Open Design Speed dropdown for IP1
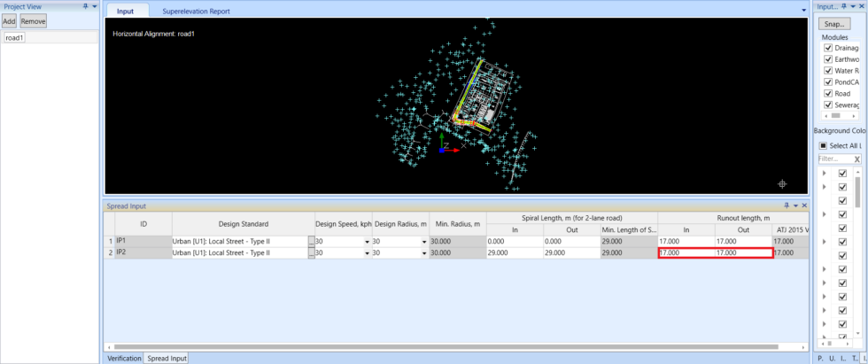 pos(367,241)
